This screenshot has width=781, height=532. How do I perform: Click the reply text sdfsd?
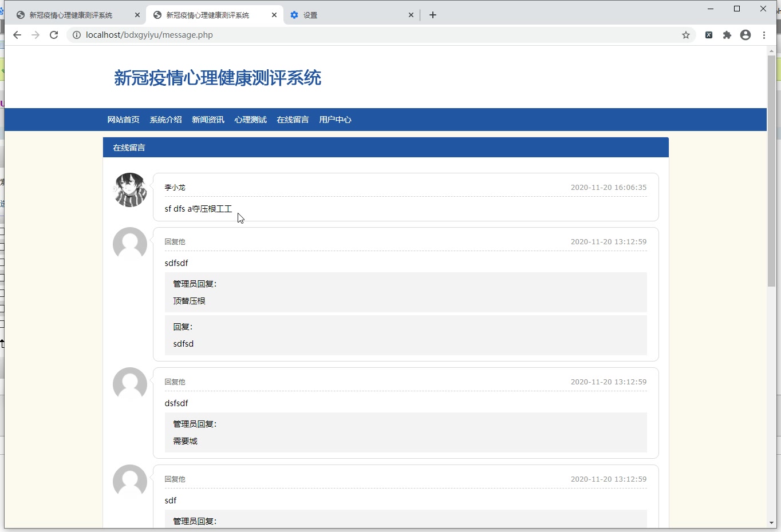point(183,344)
